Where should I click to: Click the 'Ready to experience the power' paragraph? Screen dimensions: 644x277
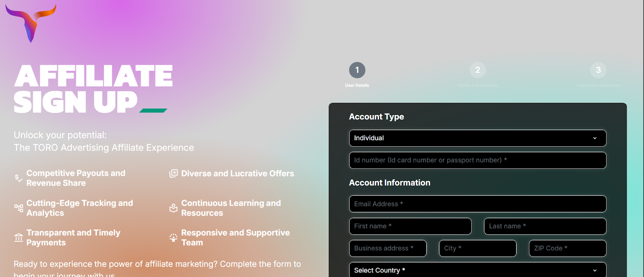pos(157,269)
